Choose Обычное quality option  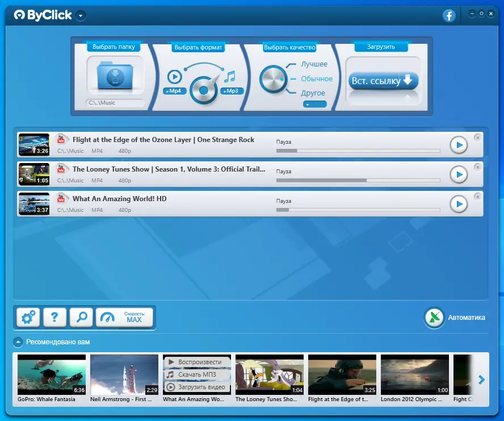pyautogui.click(x=317, y=79)
